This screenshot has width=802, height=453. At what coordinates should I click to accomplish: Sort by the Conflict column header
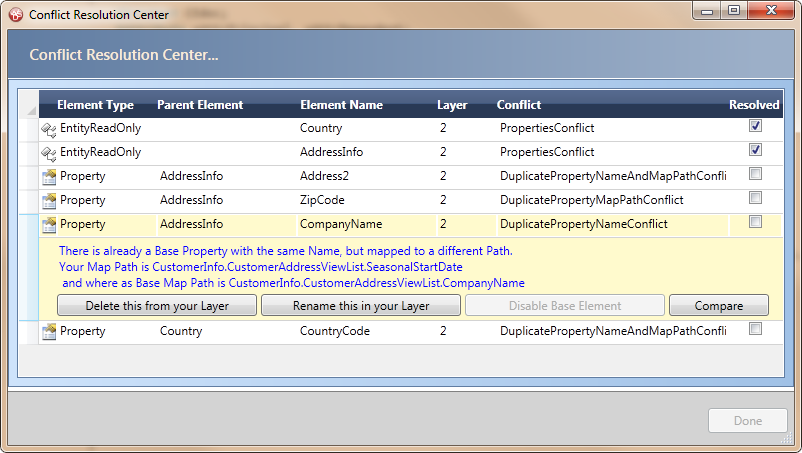tap(519, 105)
